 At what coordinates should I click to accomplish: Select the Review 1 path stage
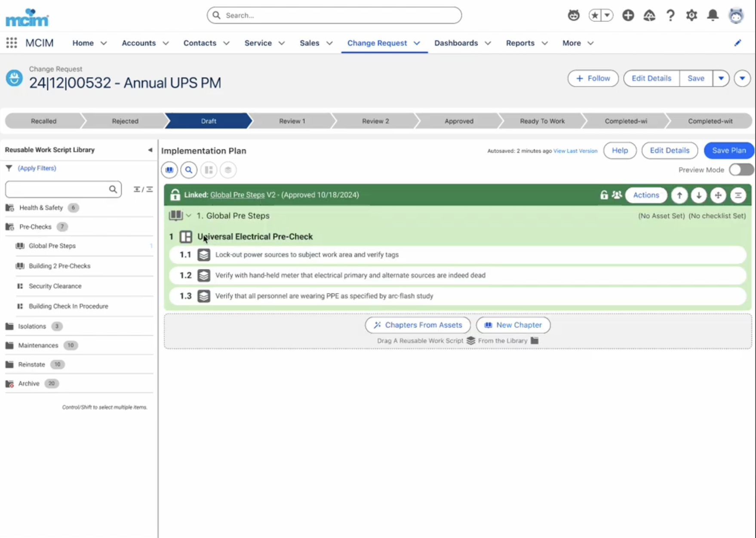[292, 121]
